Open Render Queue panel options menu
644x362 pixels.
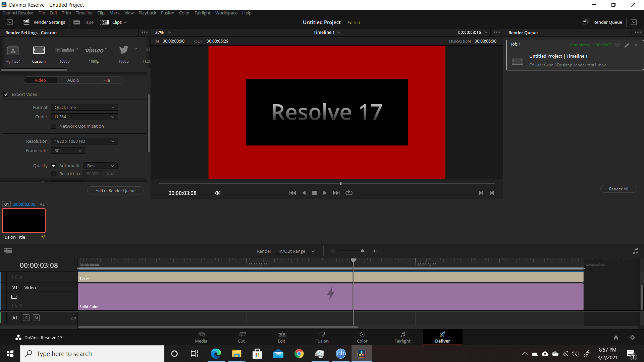pyautogui.click(x=638, y=33)
